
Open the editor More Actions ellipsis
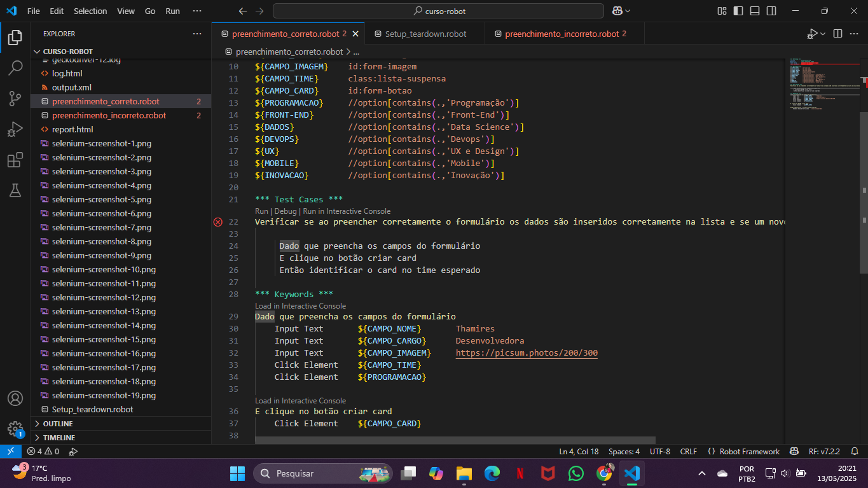click(x=855, y=34)
